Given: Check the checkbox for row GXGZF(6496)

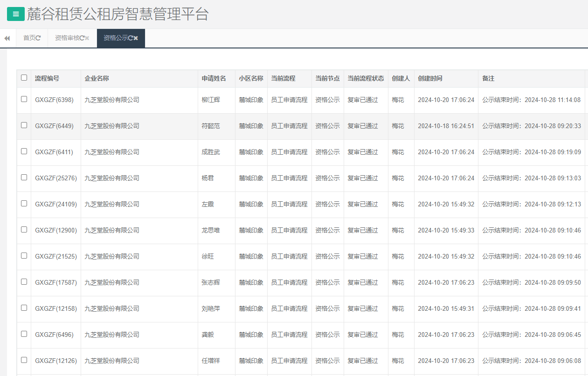Looking at the screenshot, I should click(24, 335).
